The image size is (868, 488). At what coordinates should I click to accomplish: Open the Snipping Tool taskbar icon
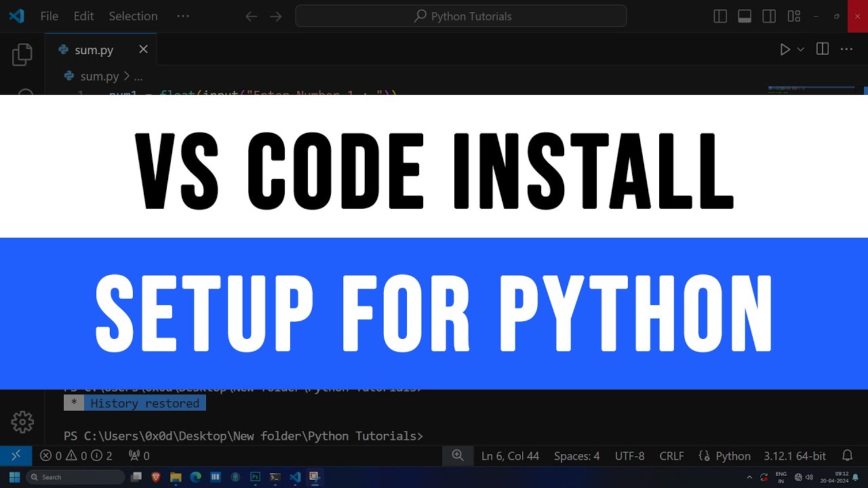pyautogui.click(x=315, y=477)
